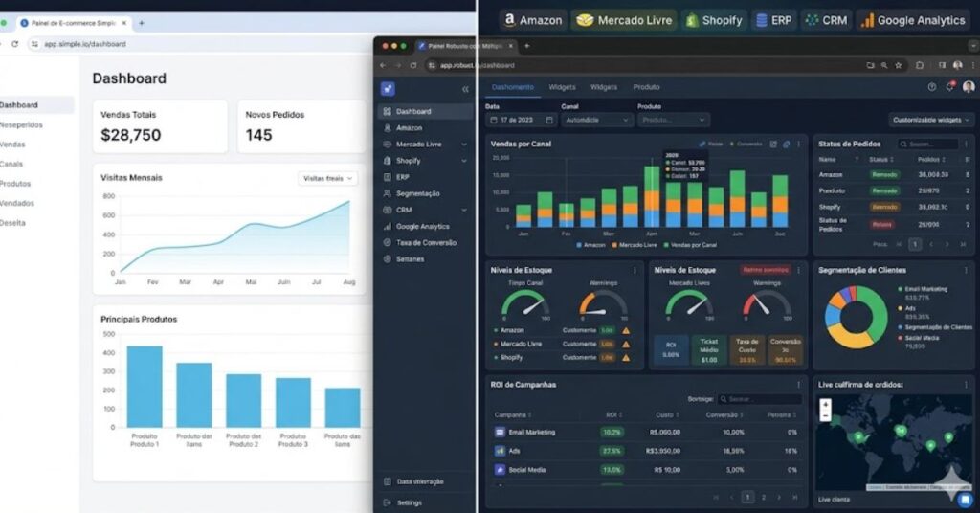The width and height of the screenshot is (980, 513).
Task: Toggle the Pease option above the sales chart
Action: (x=711, y=144)
